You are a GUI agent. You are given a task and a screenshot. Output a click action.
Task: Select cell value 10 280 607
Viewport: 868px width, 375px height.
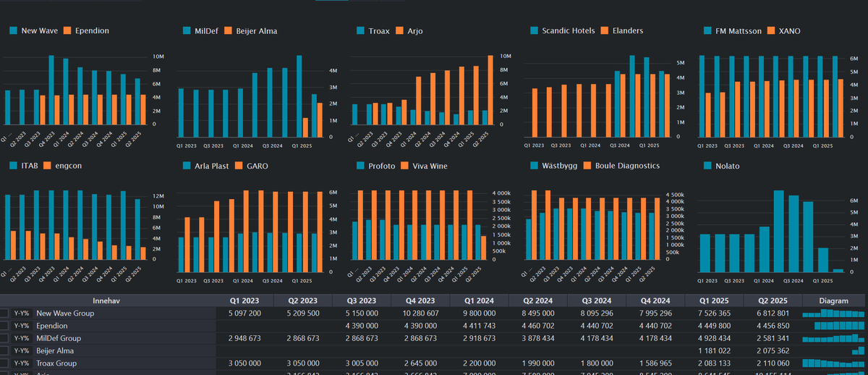tap(419, 313)
